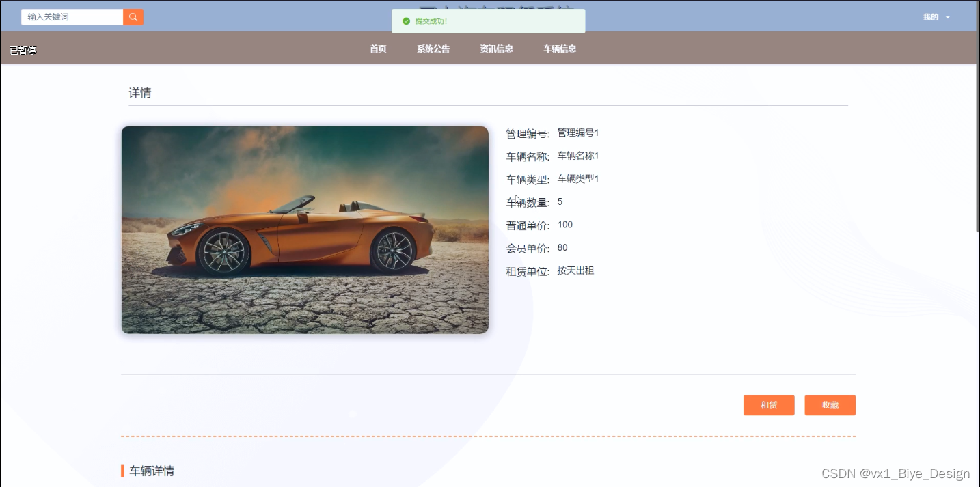Click the 会员单价 value 80
Image resolution: width=980 pixels, height=487 pixels.
(x=562, y=247)
